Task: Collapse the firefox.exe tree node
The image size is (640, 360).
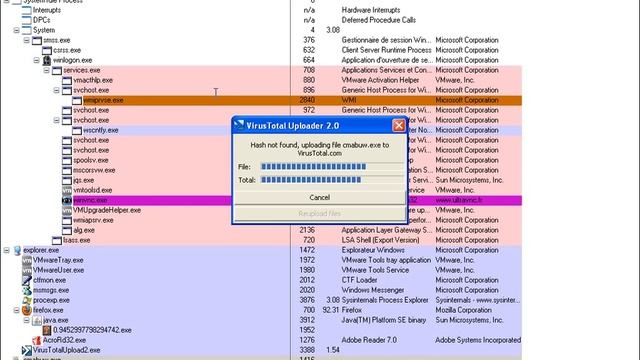Action: click(x=16, y=310)
